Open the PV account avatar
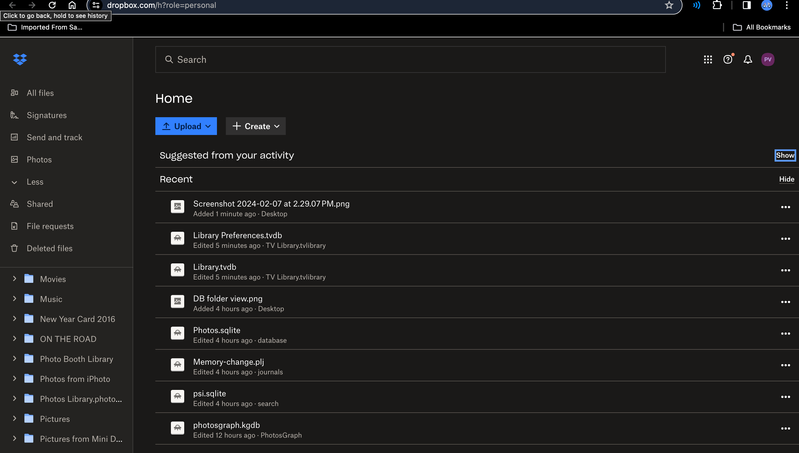799x453 pixels. point(767,60)
